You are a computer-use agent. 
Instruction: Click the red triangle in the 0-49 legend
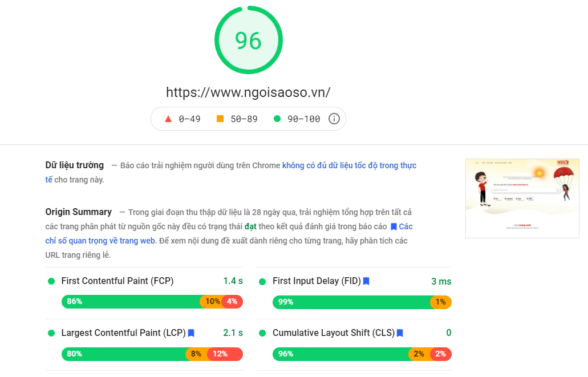[x=168, y=118]
